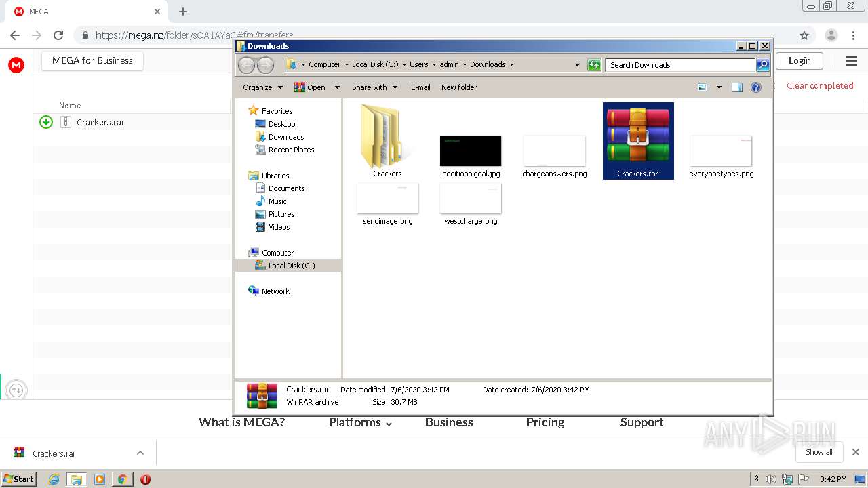Click the green refresh button in the address bar

(x=594, y=65)
